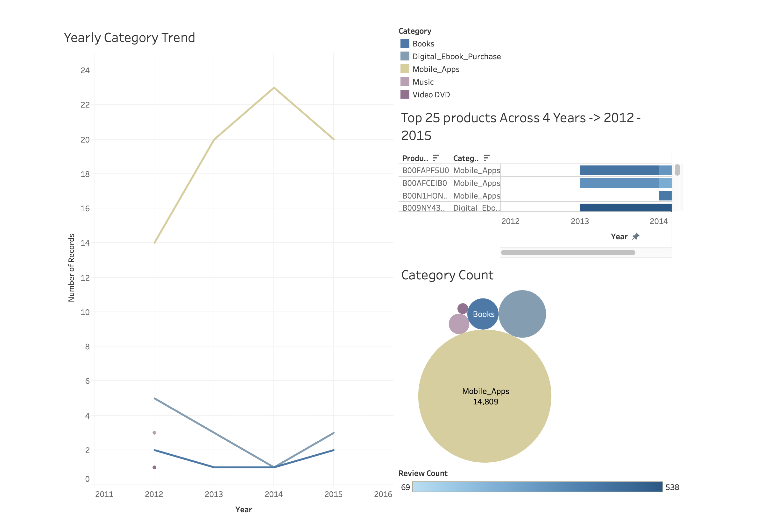Sort table by the Product column

click(436, 157)
